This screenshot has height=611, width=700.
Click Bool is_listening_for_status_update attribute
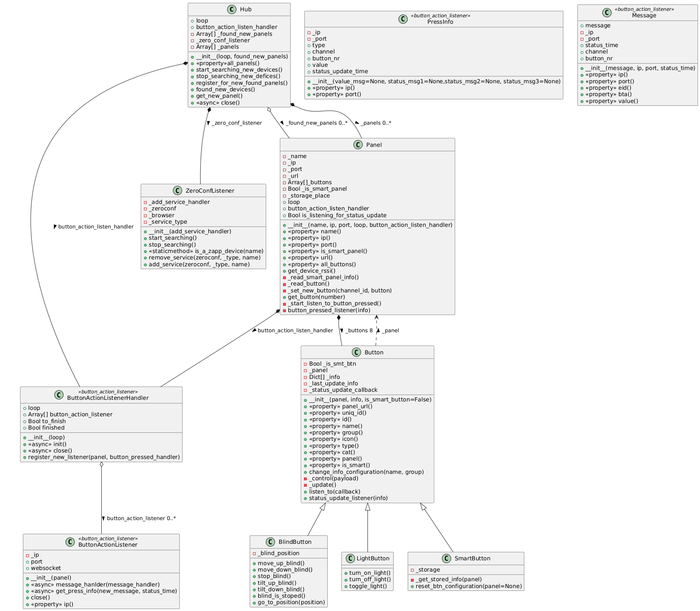coord(337,215)
